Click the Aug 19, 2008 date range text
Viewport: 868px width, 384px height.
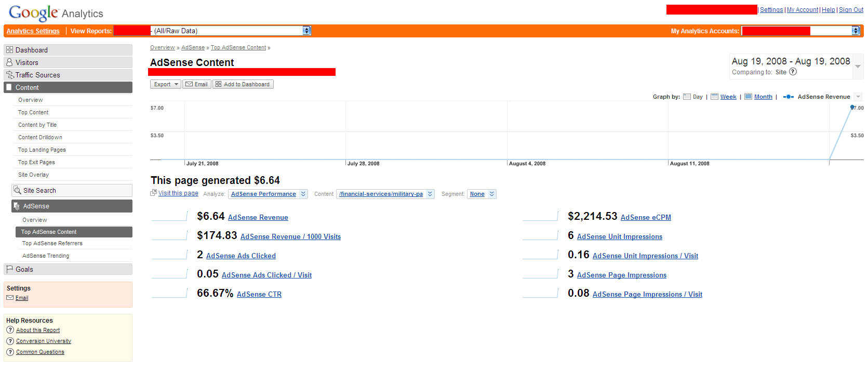click(x=791, y=61)
